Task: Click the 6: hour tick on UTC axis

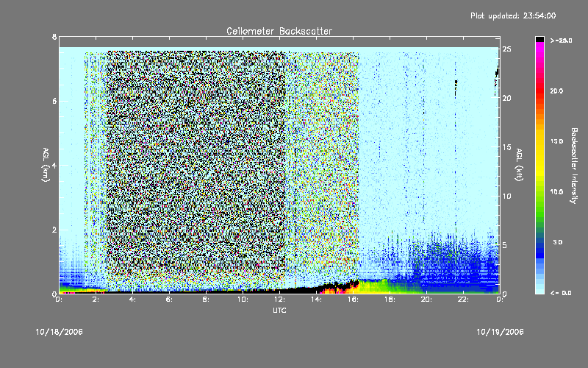Action: (169, 300)
